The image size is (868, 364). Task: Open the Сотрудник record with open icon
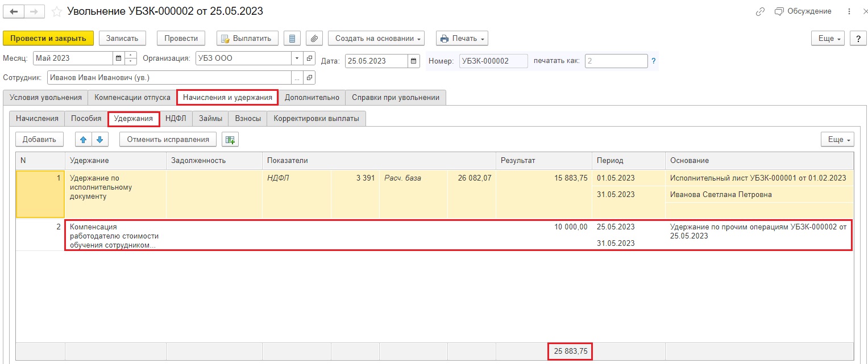[309, 77]
